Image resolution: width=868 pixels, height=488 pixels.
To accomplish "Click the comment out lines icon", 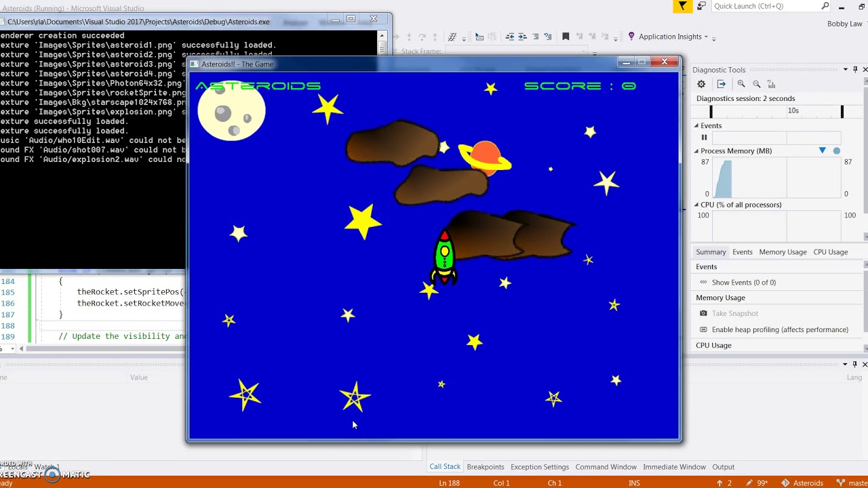I will point(535,37).
